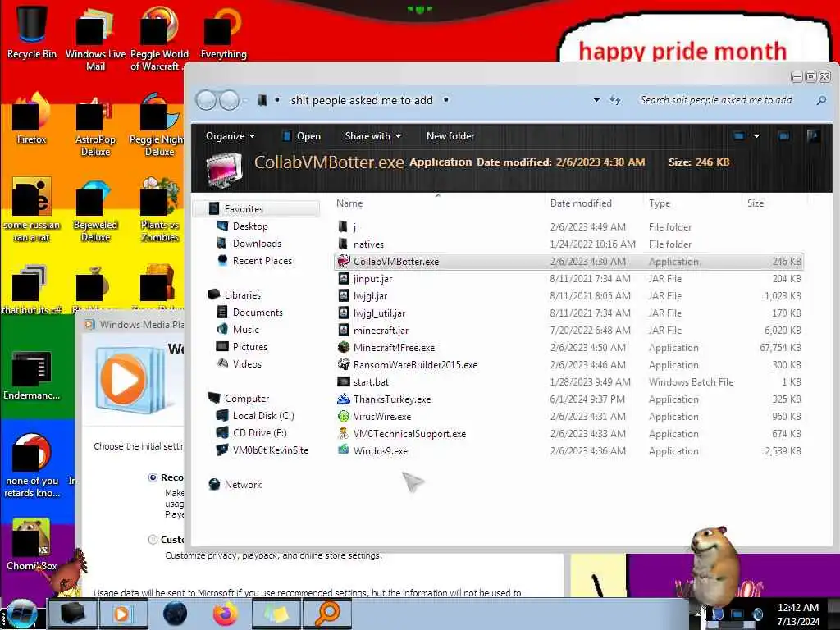The image size is (840, 630).
Task: Click the Explorer search magnifier icon
Action: pos(820,100)
